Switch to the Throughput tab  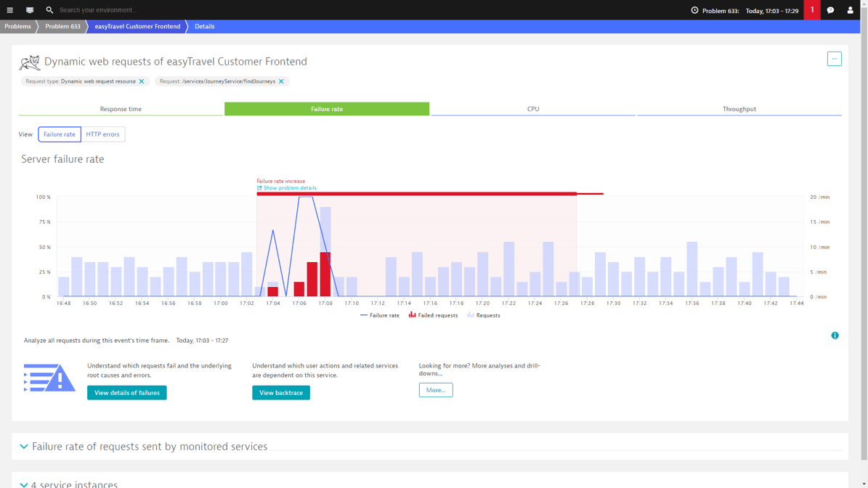pos(739,109)
